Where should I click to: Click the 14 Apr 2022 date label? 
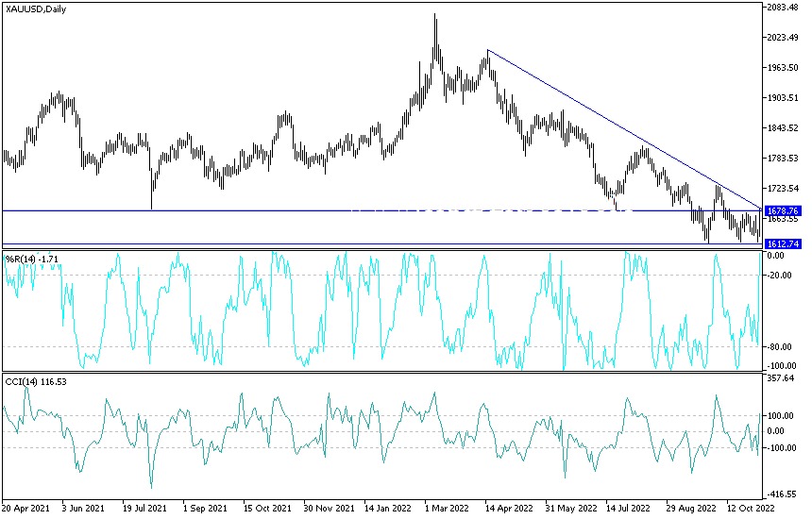click(509, 508)
